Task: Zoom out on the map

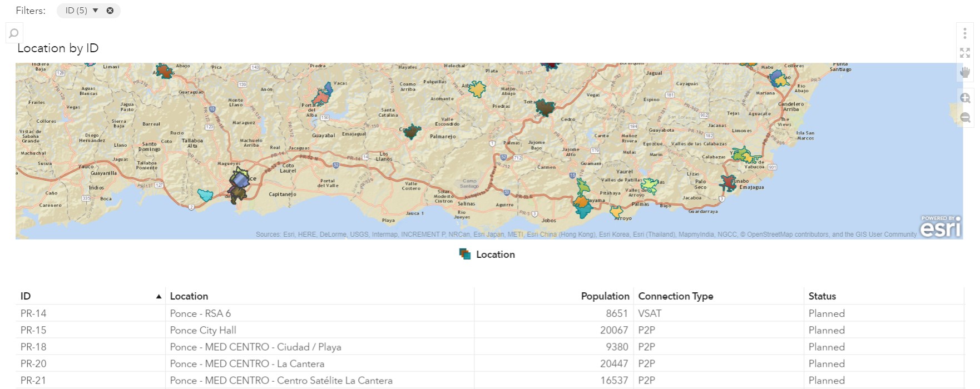Action: pos(965,118)
